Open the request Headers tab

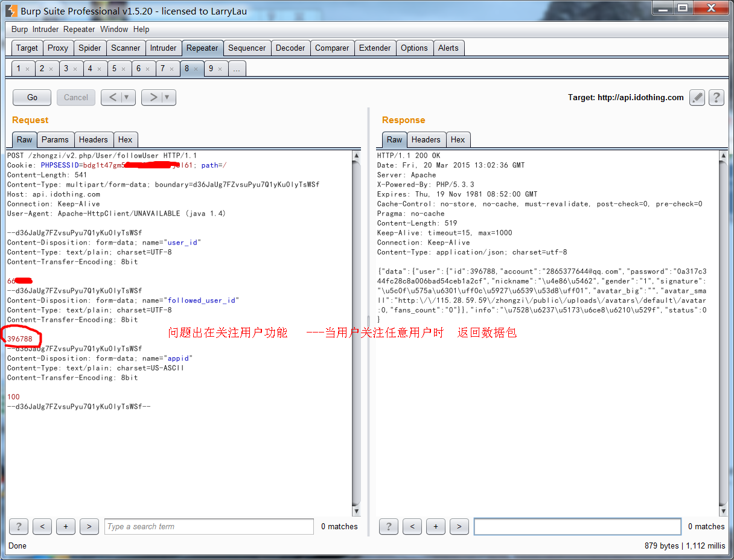tap(93, 139)
